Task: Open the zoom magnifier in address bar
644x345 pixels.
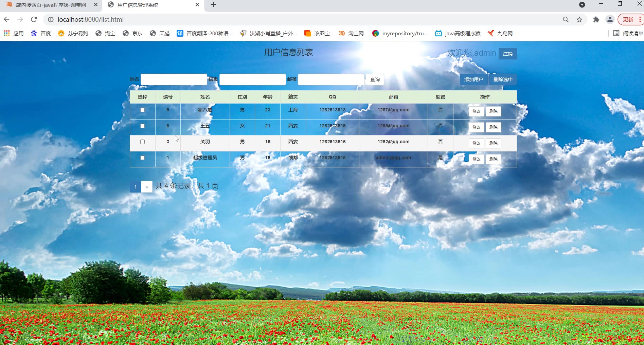Action: [566, 19]
